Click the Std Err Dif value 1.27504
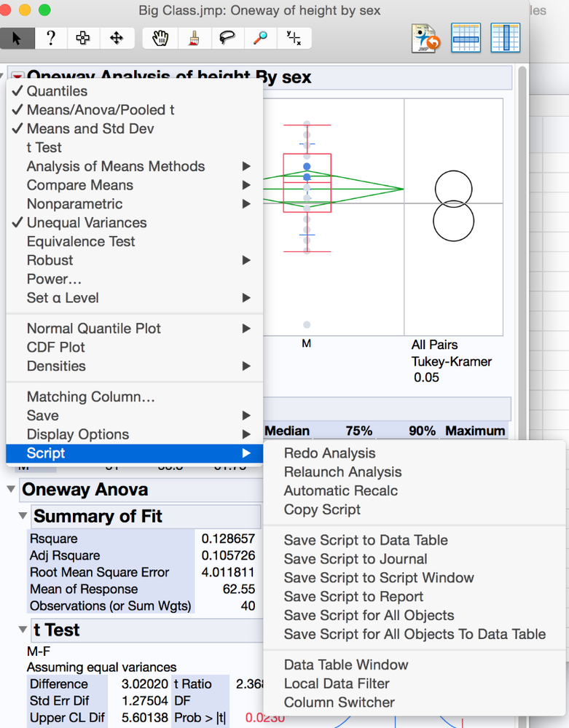The image size is (569, 728). (144, 700)
